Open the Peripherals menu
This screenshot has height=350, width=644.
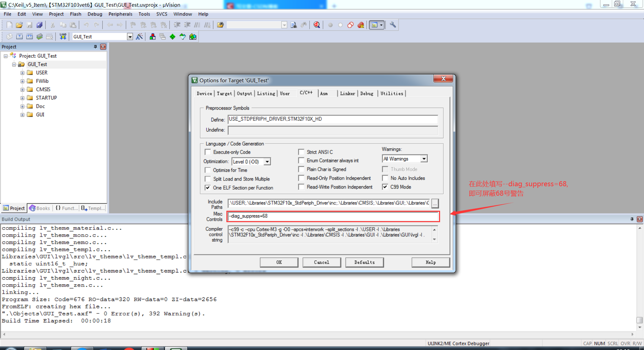[x=120, y=14]
